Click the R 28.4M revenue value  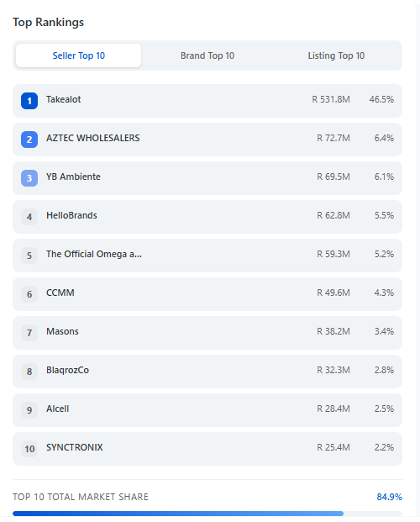pos(333,409)
